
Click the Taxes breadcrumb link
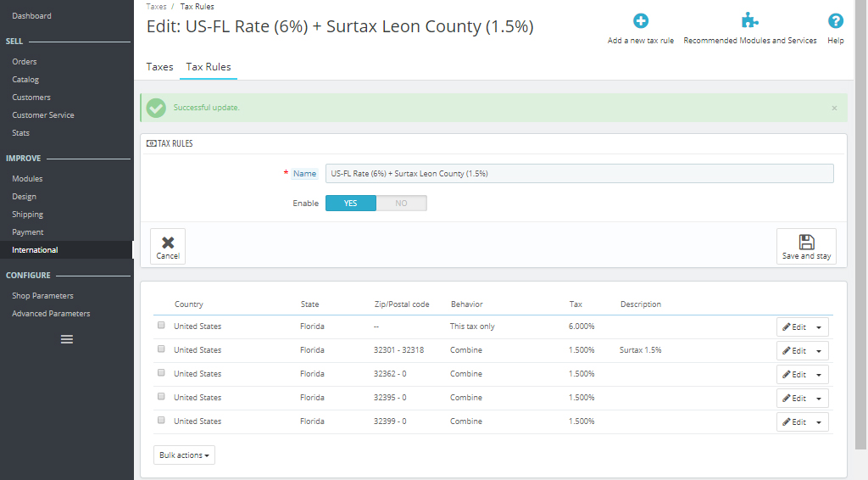tap(156, 6)
